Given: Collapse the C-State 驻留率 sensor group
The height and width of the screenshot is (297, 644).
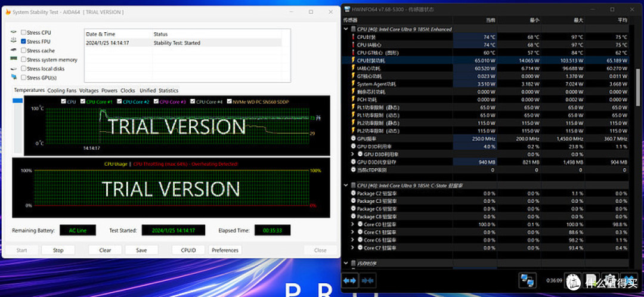Looking at the screenshot, I should point(346,185).
